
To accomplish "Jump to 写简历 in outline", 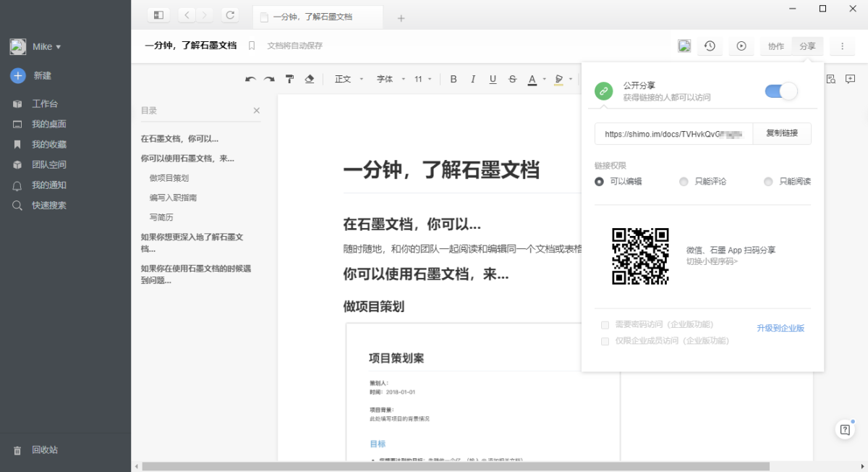I will [x=161, y=217].
